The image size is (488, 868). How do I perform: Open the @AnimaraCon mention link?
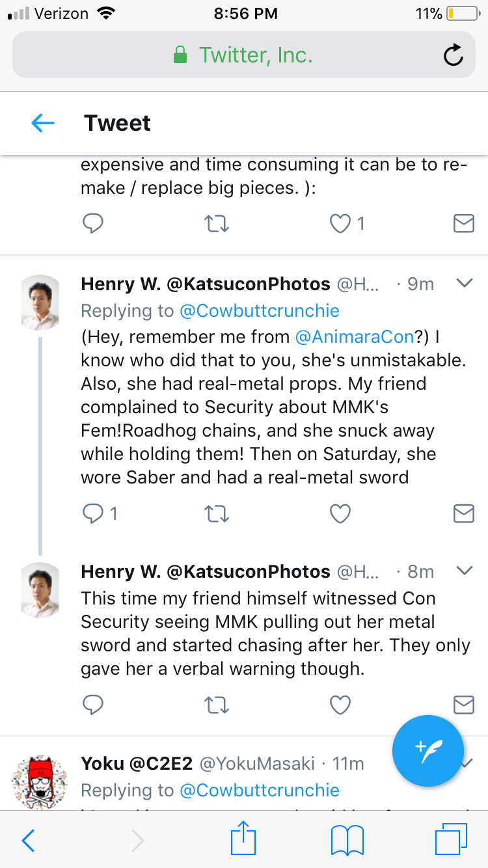[x=354, y=336]
